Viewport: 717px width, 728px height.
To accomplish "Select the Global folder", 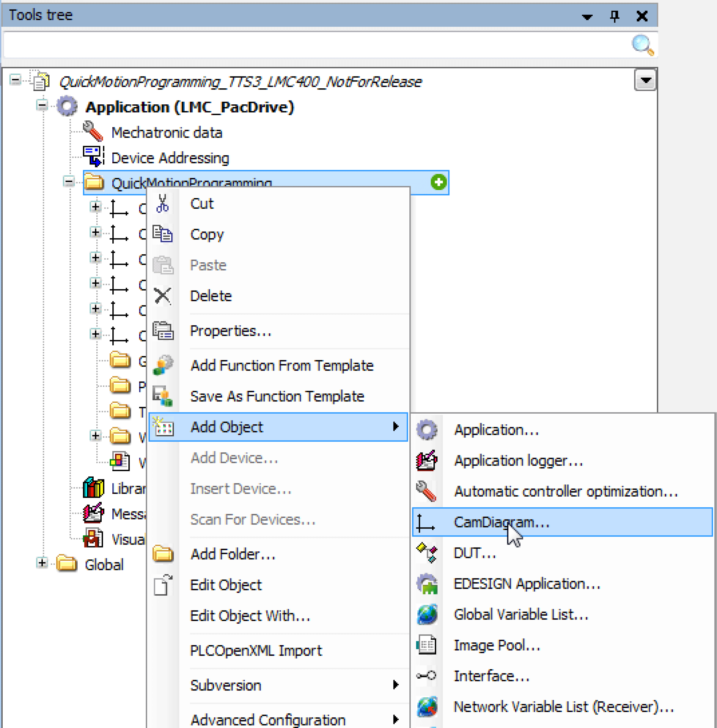I will [104, 565].
